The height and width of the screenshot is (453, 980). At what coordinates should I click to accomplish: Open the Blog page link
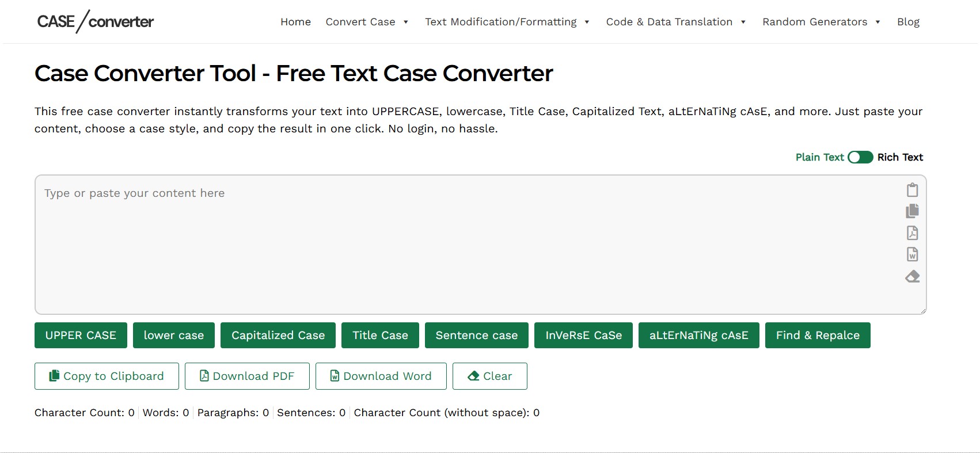point(908,22)
